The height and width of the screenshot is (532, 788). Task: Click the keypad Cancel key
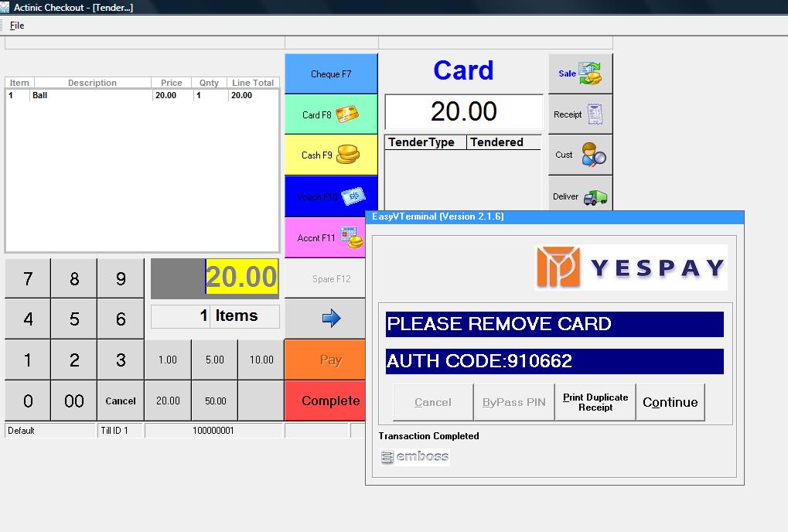pyautogui.click(x=121, y=401)
